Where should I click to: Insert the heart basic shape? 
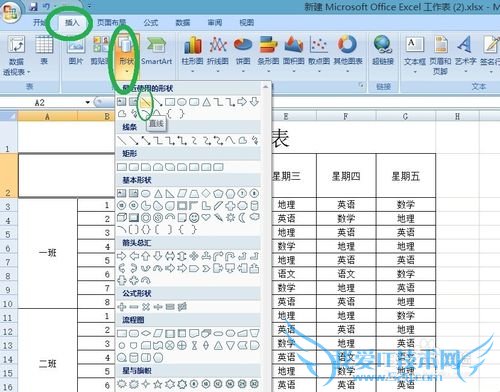(206, 218)
